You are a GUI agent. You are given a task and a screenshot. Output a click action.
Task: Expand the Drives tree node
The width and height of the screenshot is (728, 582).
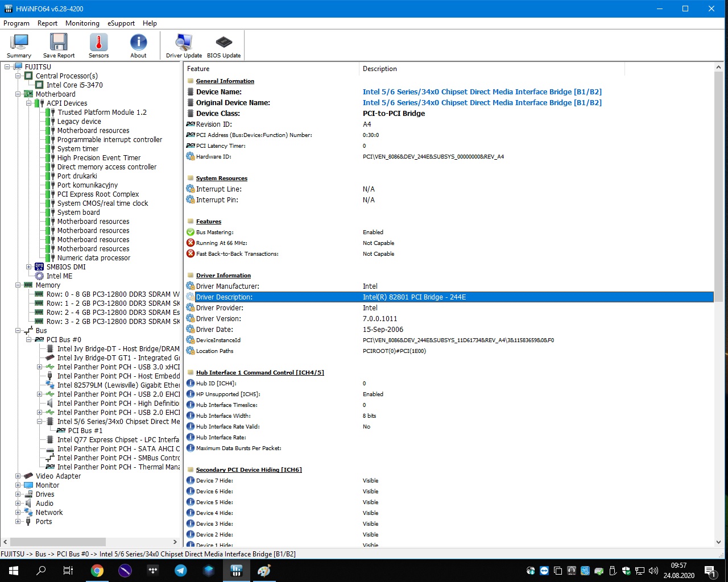pyautogui.click(x=18, y=494)
